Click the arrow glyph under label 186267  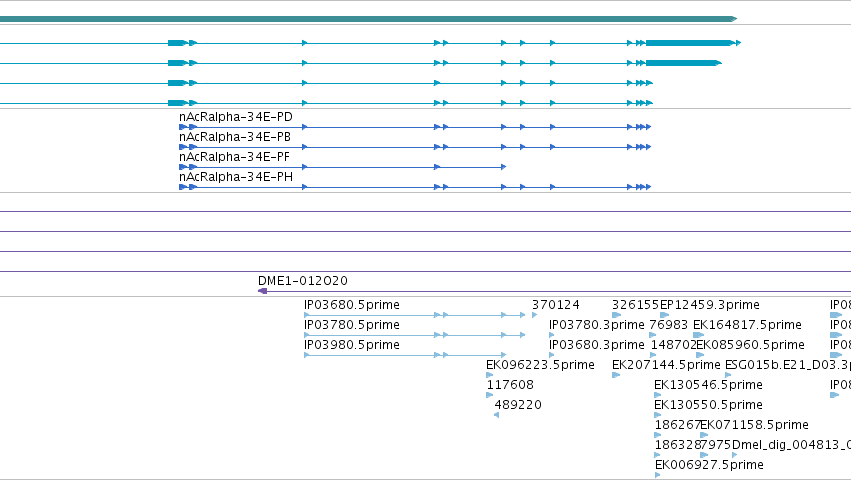click(x=658, y=435)
